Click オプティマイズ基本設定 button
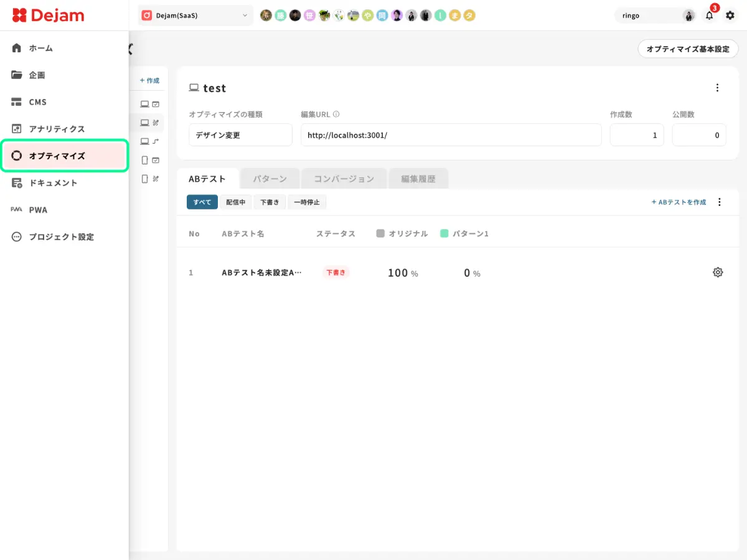 pos(688,49)
